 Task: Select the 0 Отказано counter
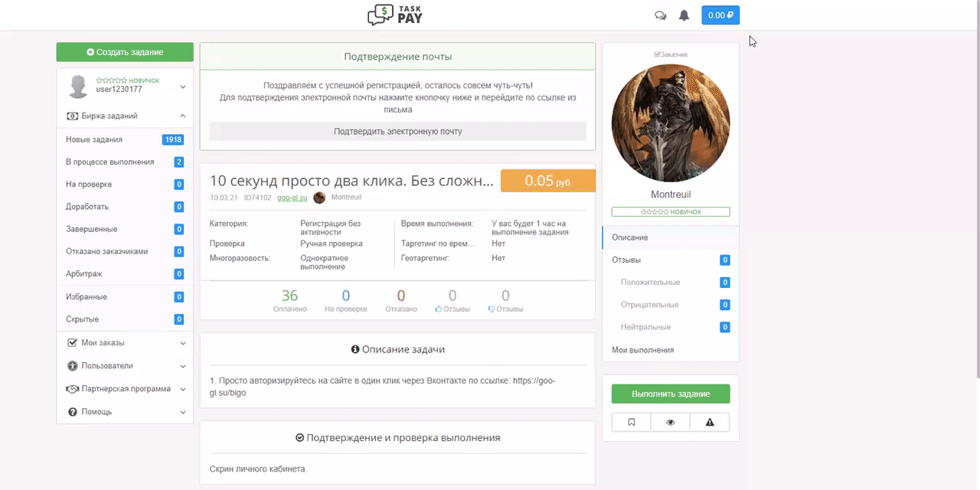tap(401, 300)
